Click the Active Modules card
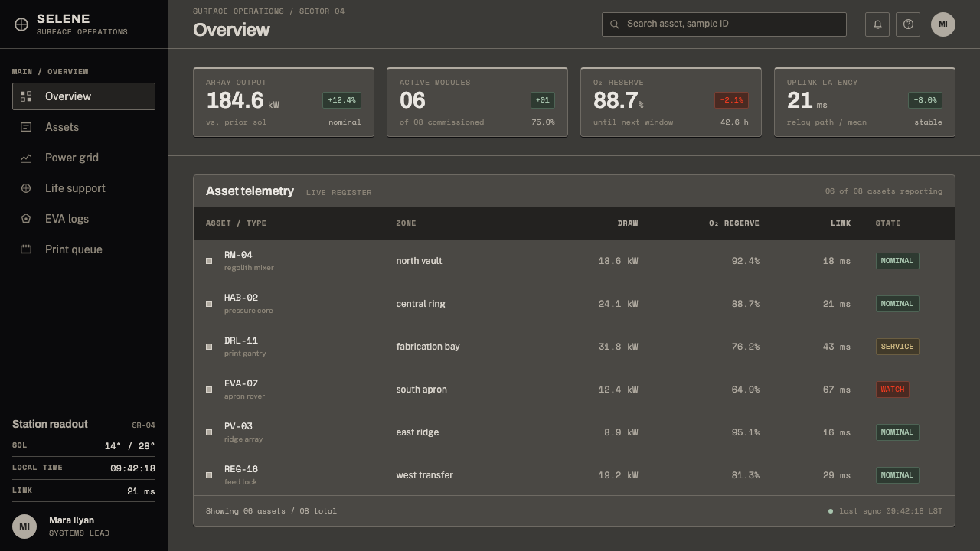 pos(477,103)
